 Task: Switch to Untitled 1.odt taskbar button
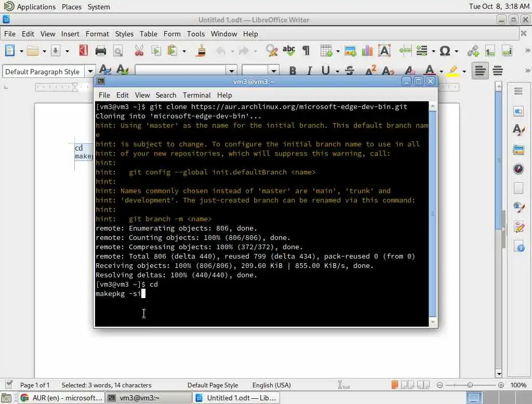[236, 398]
